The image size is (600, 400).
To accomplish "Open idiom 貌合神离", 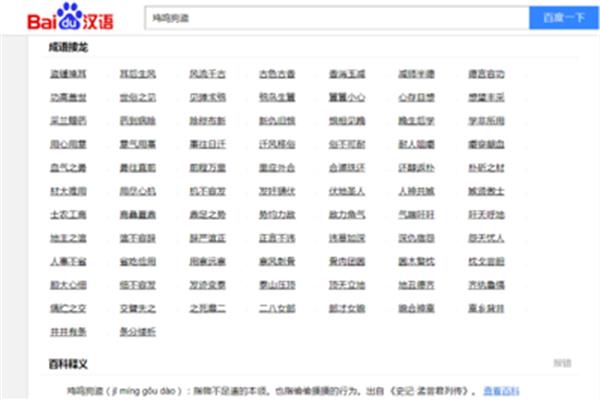I will pos(417,308).
